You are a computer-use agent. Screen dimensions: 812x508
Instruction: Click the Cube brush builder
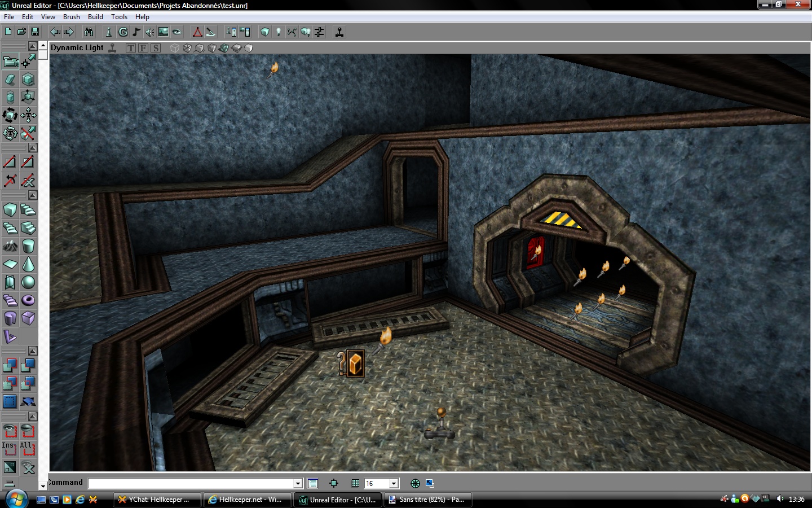tap(10, 211)
